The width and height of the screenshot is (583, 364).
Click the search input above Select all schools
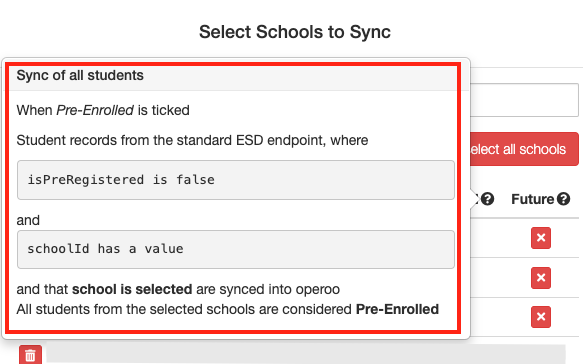(524, 100)
